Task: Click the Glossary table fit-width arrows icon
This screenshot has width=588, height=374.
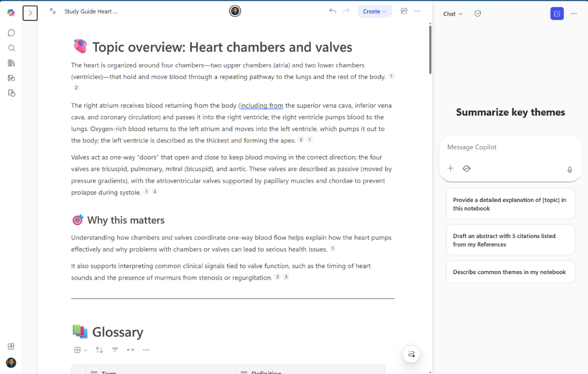Action: click(x=130, y=350)
